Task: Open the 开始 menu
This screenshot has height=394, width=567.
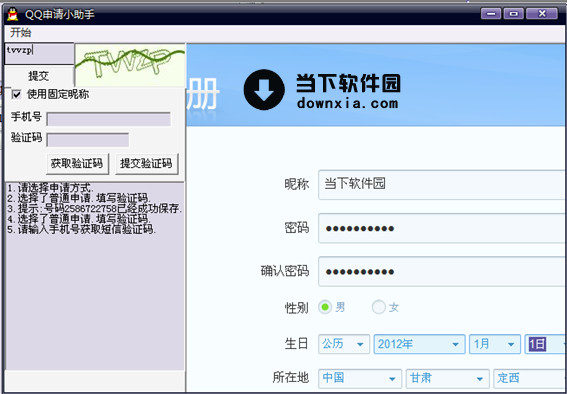Action: pos(21,32)
